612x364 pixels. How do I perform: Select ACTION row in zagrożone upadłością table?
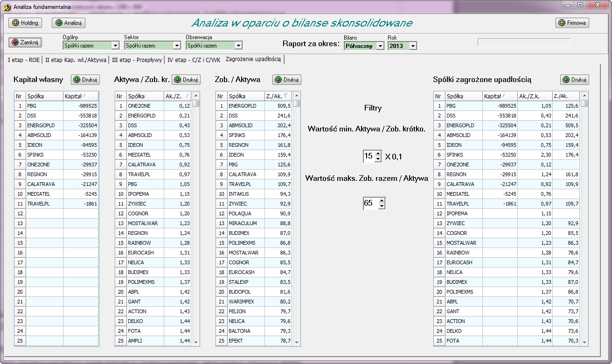[507, 321]
